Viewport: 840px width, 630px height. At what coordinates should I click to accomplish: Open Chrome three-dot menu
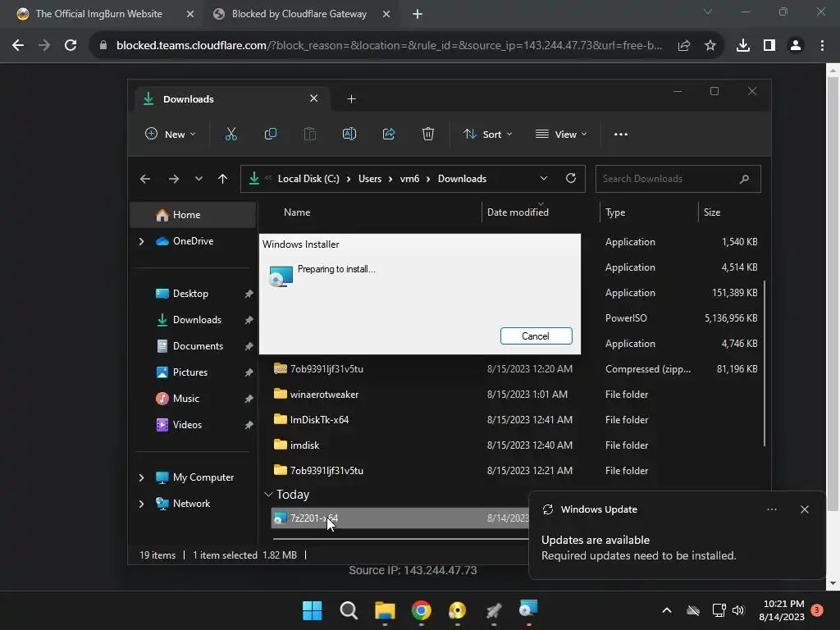point(822,46)
